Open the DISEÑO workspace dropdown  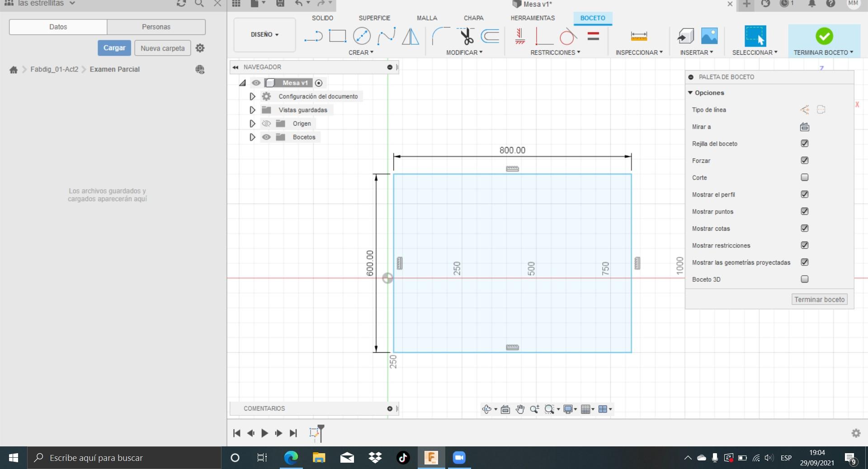[264, 35]
